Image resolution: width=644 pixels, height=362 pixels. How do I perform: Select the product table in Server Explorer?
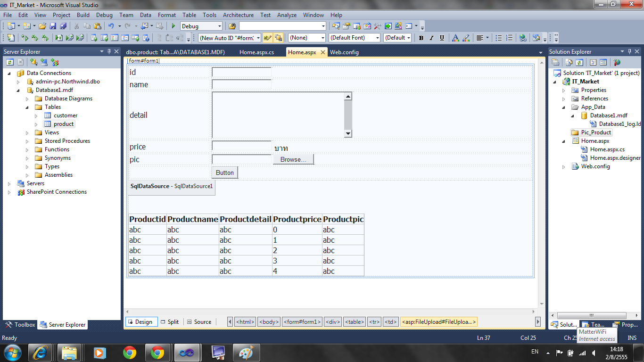(x=64, y=124)
